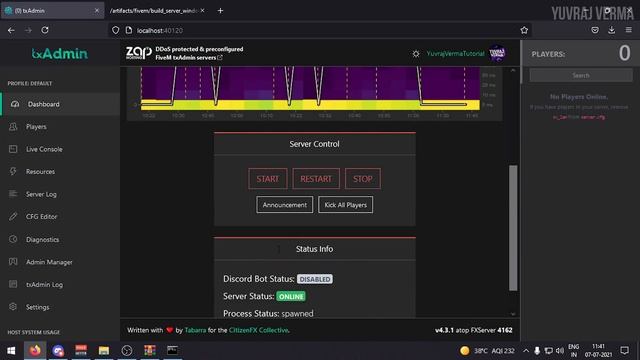Image resolution: width=640 pixels, height=360 pixels.
Task: Click the Dashboard gauge icon
Action: coord(15,104)
